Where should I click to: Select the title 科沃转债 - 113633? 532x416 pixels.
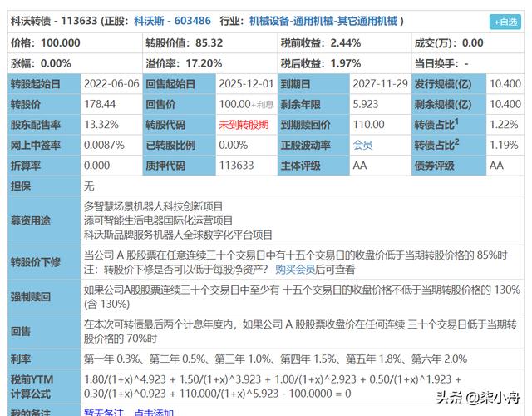coord(54,21)
